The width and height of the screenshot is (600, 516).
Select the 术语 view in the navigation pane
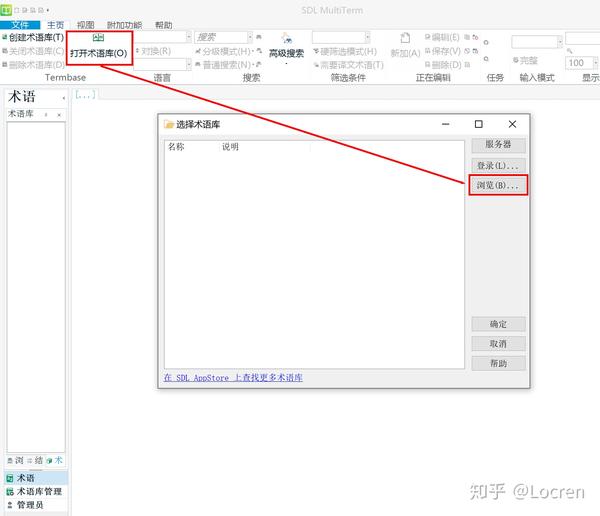point(36,478)
